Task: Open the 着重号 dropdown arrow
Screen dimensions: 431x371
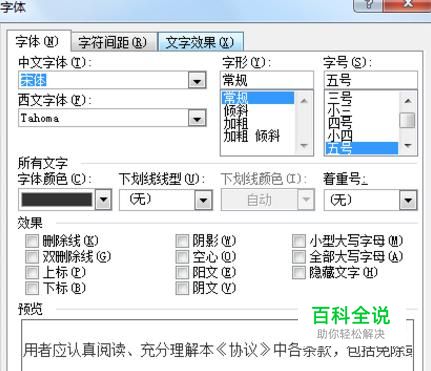Action: [x=408, y=200]
